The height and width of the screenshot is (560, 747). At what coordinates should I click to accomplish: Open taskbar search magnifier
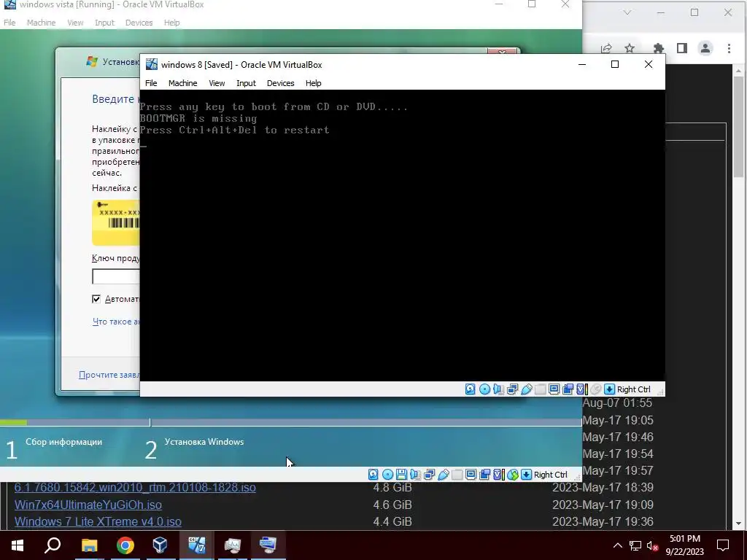pos(53,545)
